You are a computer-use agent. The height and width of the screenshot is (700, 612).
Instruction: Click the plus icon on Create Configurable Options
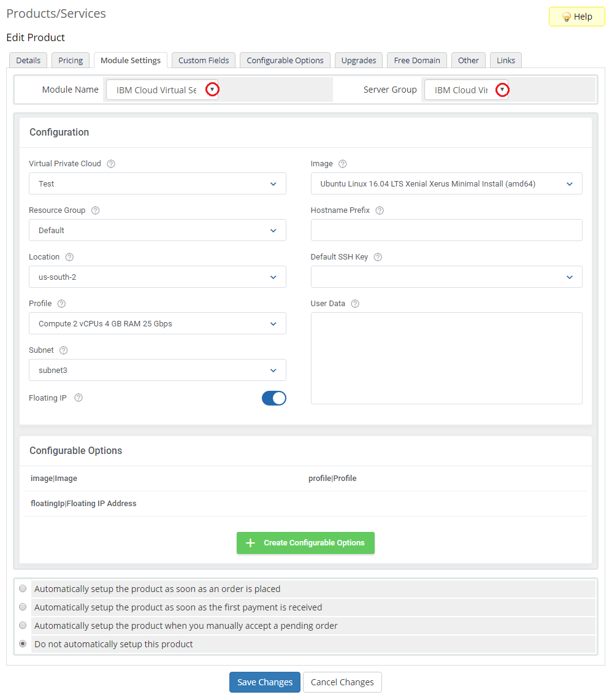click(250, 543)
